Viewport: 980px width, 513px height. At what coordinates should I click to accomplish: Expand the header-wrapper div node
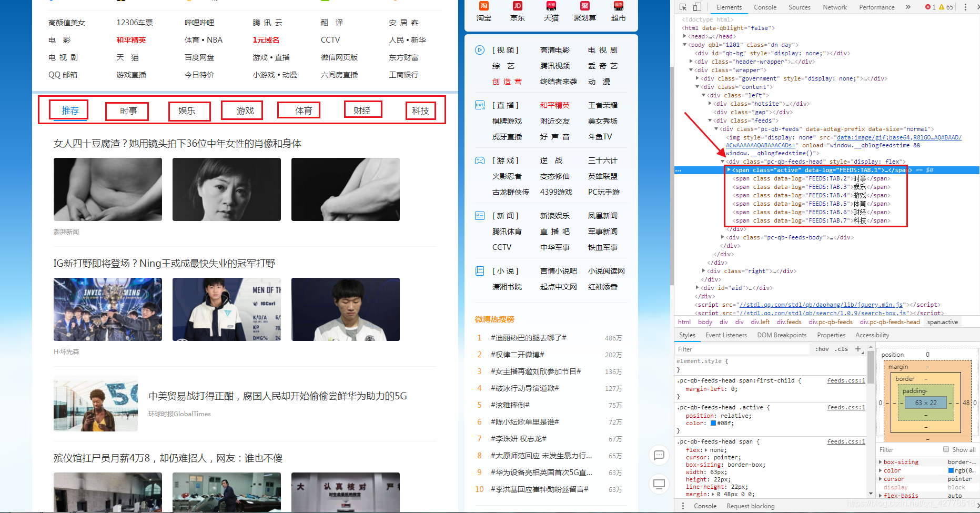pos(691,62)
